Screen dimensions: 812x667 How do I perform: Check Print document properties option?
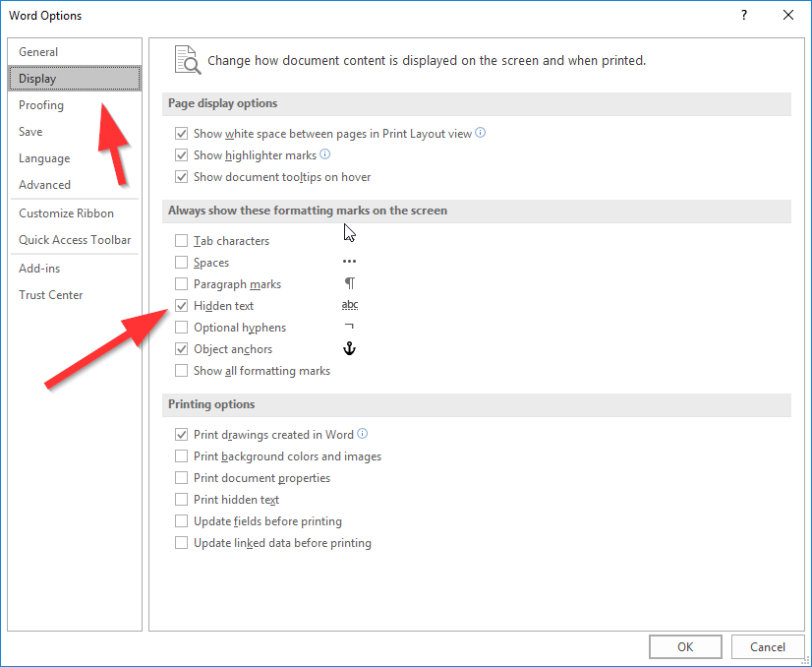tap(181, 478)
